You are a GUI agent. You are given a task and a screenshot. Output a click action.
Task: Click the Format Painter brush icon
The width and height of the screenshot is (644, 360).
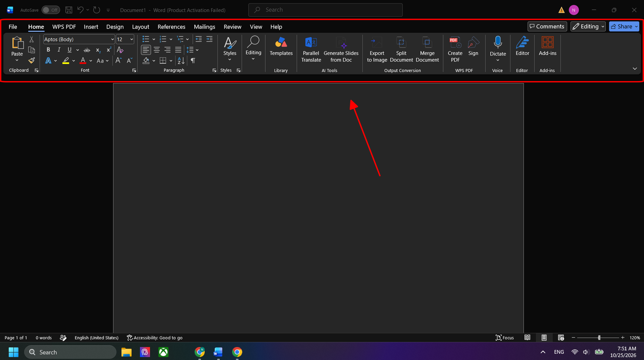[x=32, y=60]
